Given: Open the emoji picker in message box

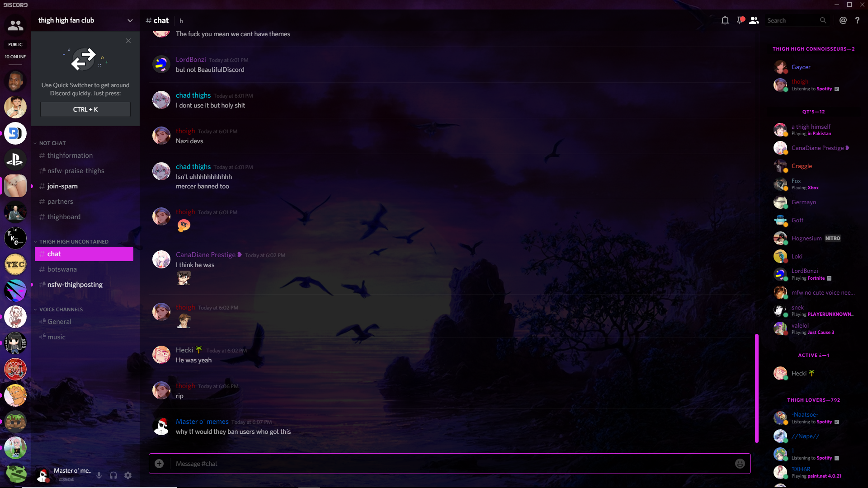Looking at the screenshot, I should click(x=740, y=464).
